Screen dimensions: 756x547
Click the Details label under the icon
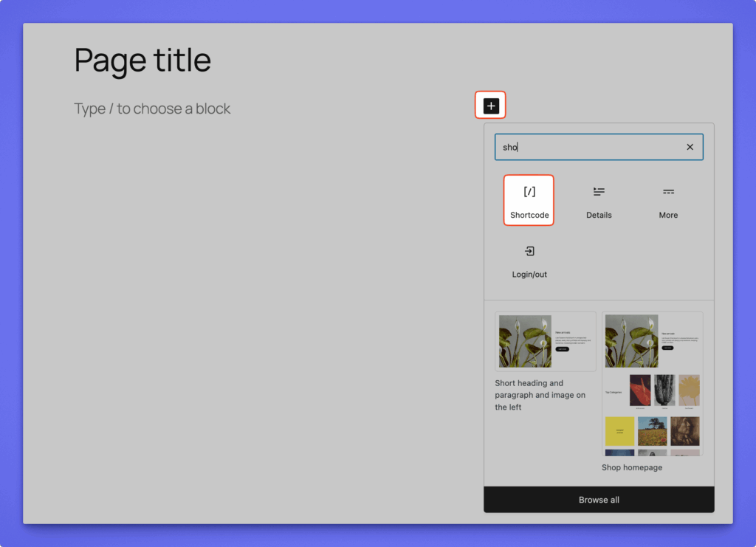click(x=599, y=216)
